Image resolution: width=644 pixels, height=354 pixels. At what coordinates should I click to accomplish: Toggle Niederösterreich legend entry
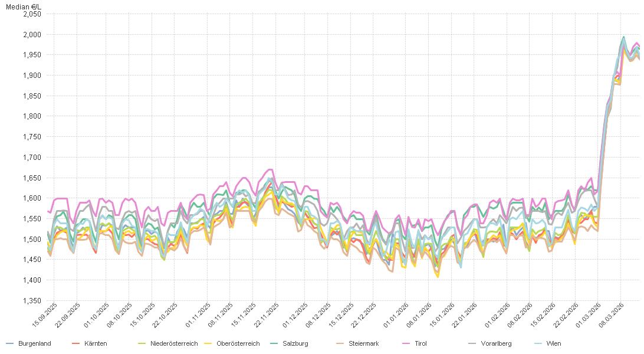[x=173, y=343]
